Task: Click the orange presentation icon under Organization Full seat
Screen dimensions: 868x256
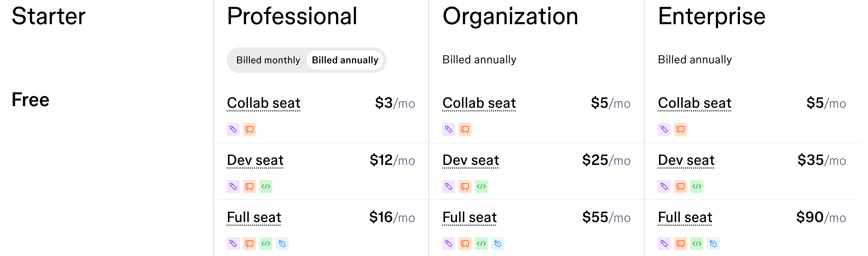Action: tap(465, 244)
